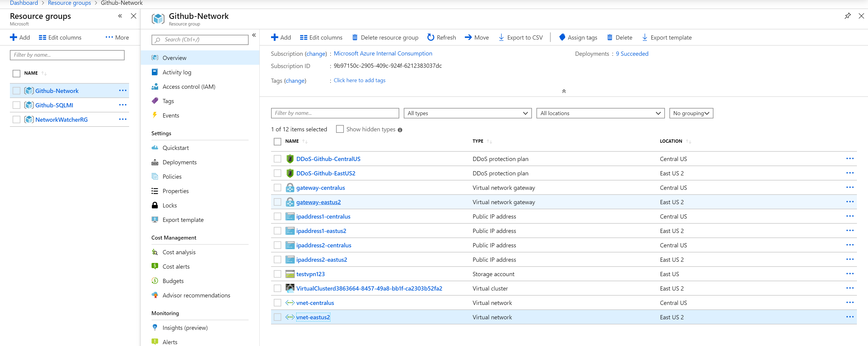The height and width of the screenshot is (346, 868).
Task: Navigate to Dashboard breadcrumb
Action: tap(24, 3)
